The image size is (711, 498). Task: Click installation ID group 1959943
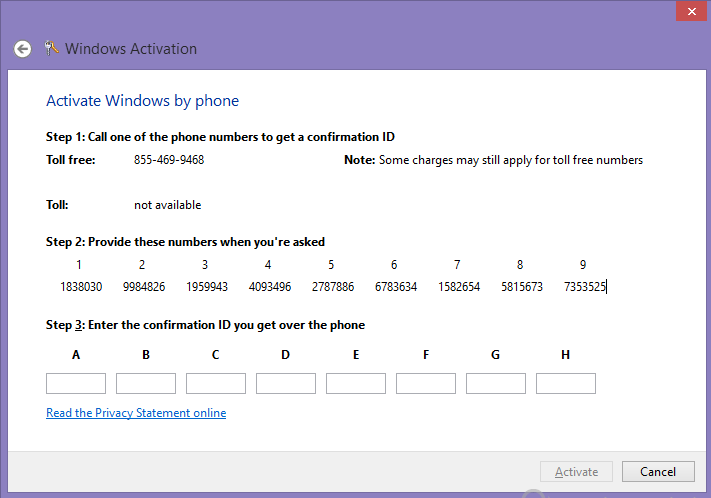pos(207,287)
